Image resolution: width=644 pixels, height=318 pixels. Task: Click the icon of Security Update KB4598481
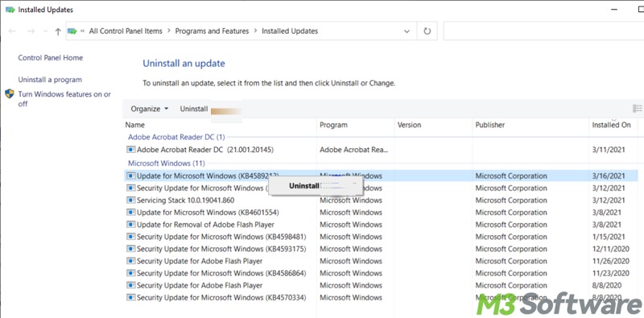[130, 237]
